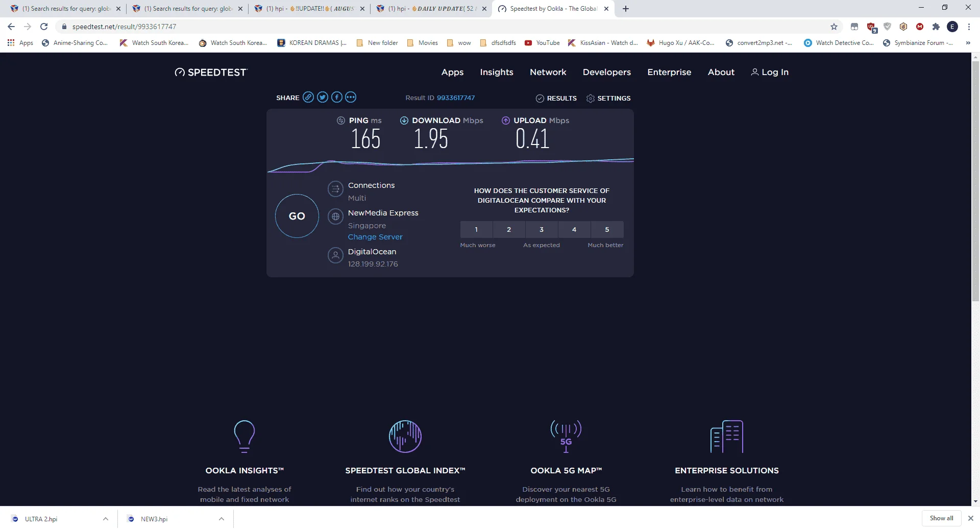Click the upload arrow icon
The height and width of the screenshot is (531, 980).
[x=506, y=120]
